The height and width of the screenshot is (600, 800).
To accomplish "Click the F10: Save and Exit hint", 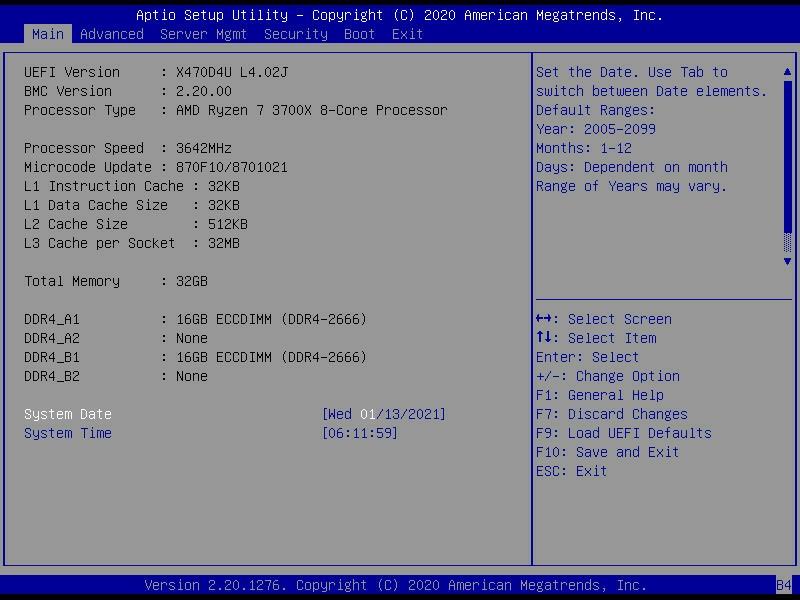I will click(608, 452).
